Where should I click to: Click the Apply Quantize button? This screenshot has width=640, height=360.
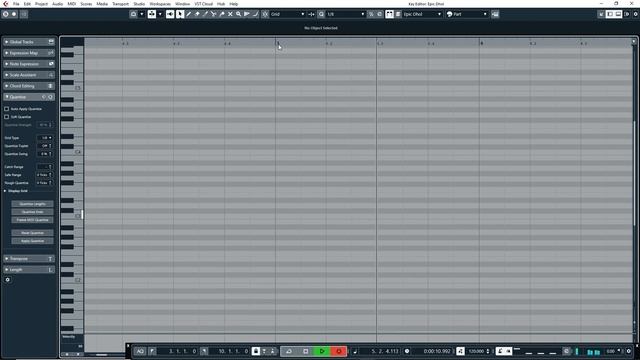tap(32, 241)
